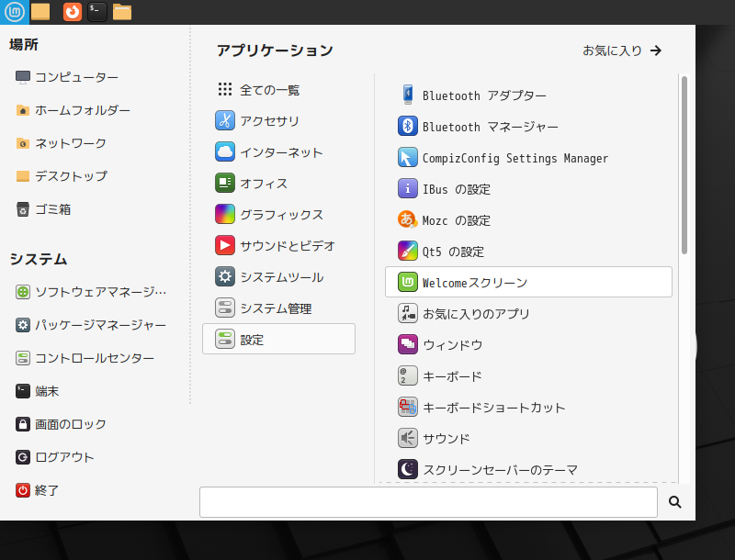Screen dimensions: 735x560
Task: Click 画面のロック entry
Action: [61, 424]
